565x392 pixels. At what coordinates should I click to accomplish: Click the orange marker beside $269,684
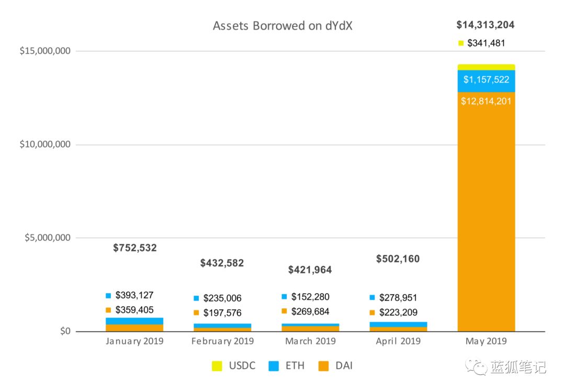pos(284,311)
